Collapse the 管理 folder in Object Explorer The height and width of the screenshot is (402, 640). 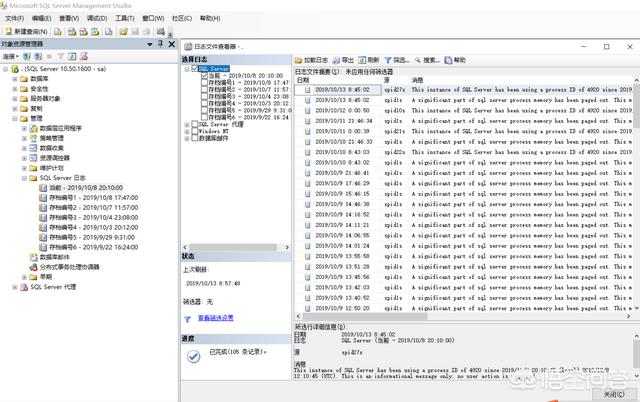(x=15, y=119)
